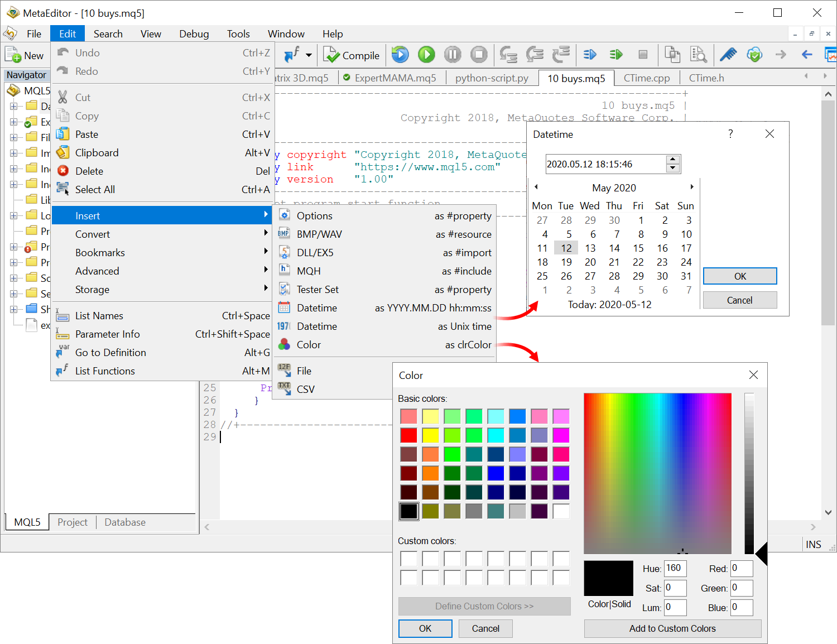Image resolution: width=837 pixels, height=644 pixels.
Task: Go to next month in the calendar
Action: tap(691, 188)
